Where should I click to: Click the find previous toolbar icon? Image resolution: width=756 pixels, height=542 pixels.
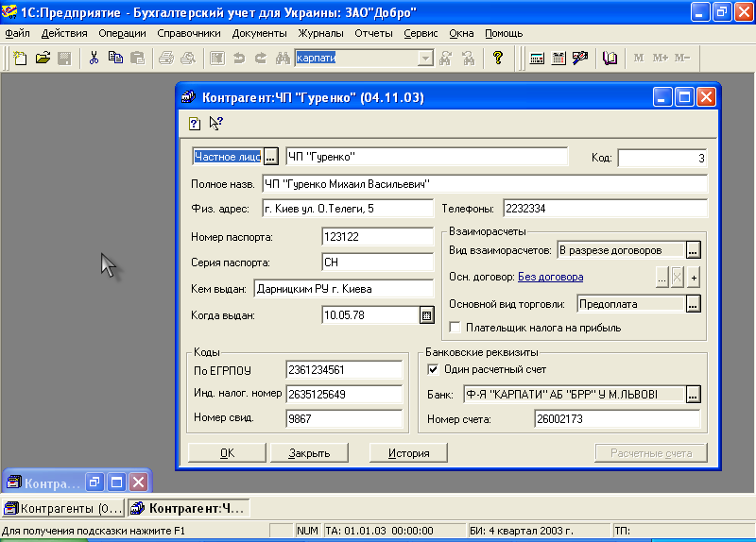click(468, 59)
